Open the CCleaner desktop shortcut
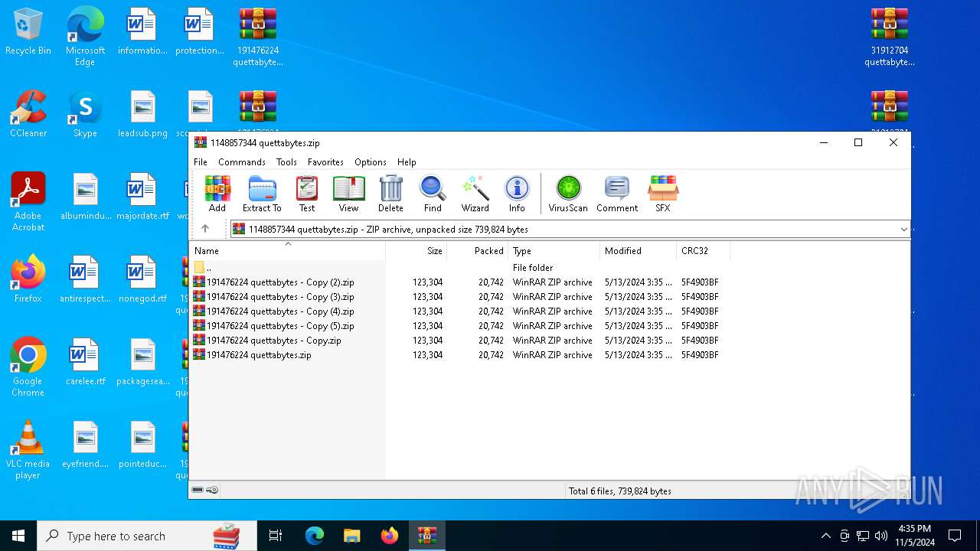The image size is (980, 551). tap(28, 114)
